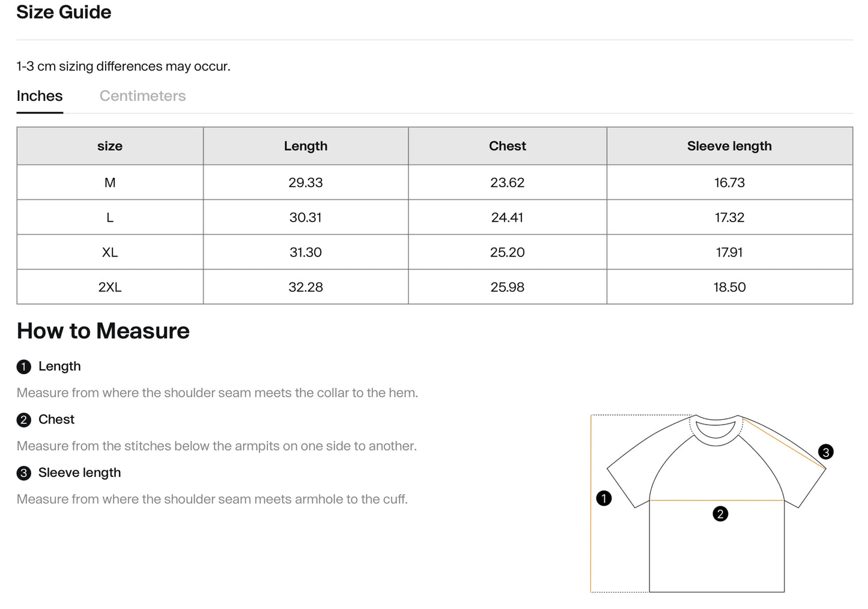Viewport: 868px width, 609px height.
Task: Switch to the Centimeters tab
Action: click(142, 96)
